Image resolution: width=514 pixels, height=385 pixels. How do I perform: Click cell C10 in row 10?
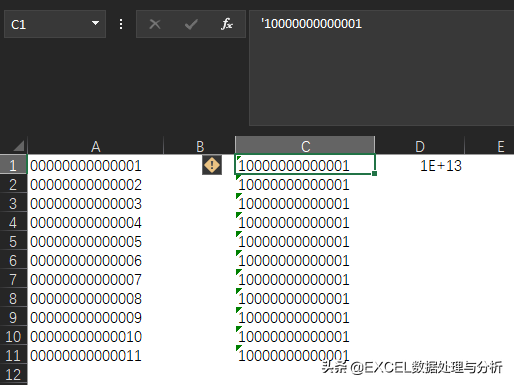[305, 336]
